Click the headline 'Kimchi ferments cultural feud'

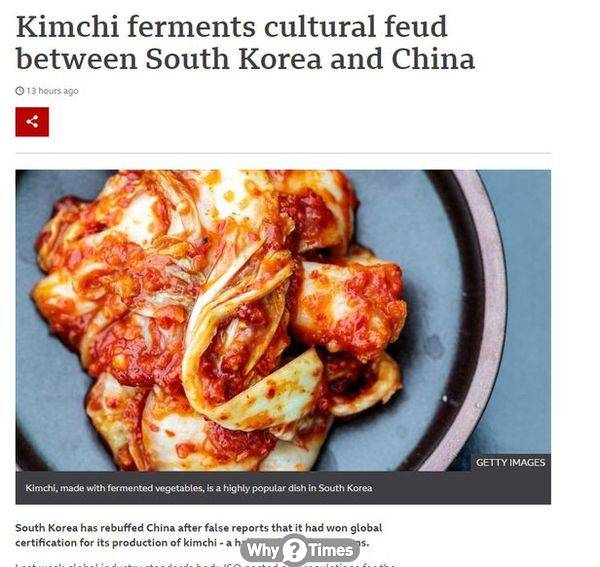(x=231, y=26)
